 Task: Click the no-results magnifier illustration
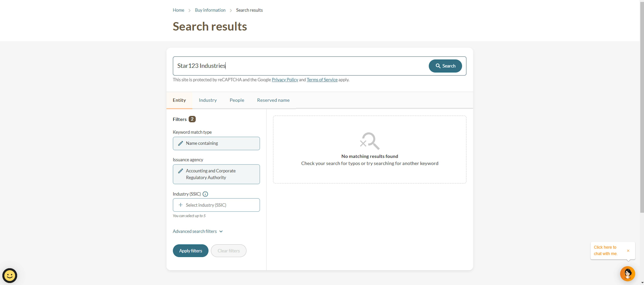point(369,141)
